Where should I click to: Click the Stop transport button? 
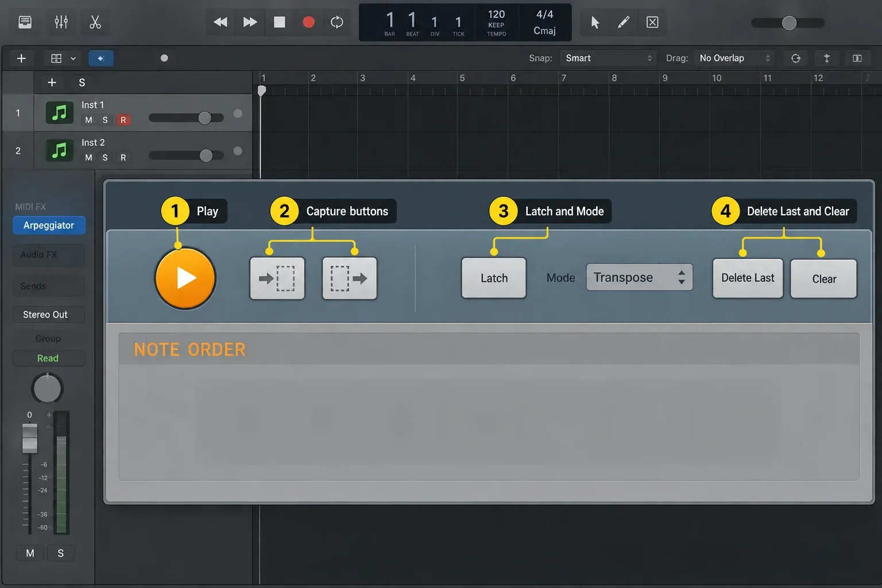coord(280,22)
